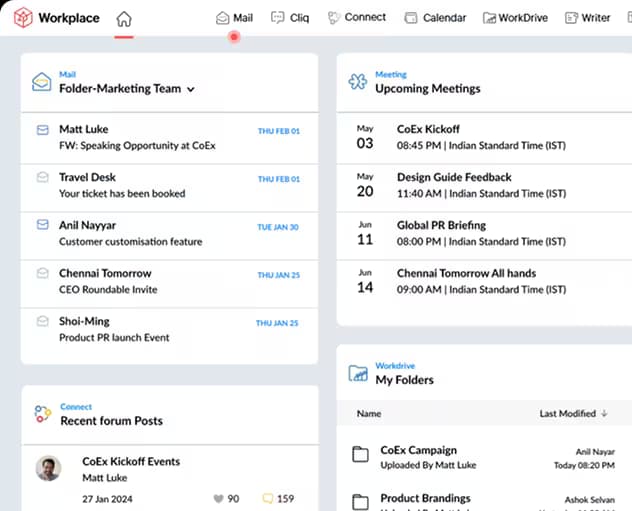This screenshot has height=511, width=632.
Task: Click the Upcoming Meetings widget icon
Action: (x=358, y=82)
